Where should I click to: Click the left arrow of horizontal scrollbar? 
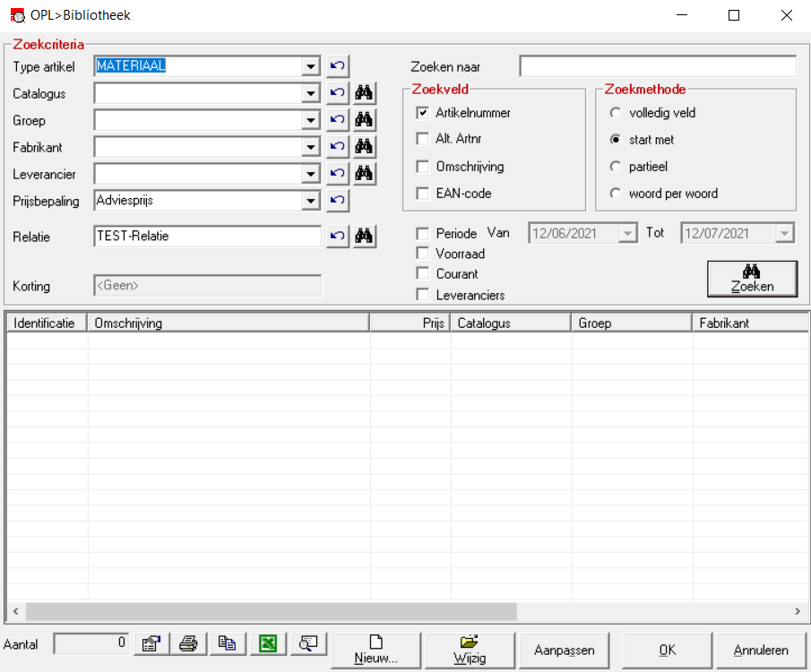[16, 611]
